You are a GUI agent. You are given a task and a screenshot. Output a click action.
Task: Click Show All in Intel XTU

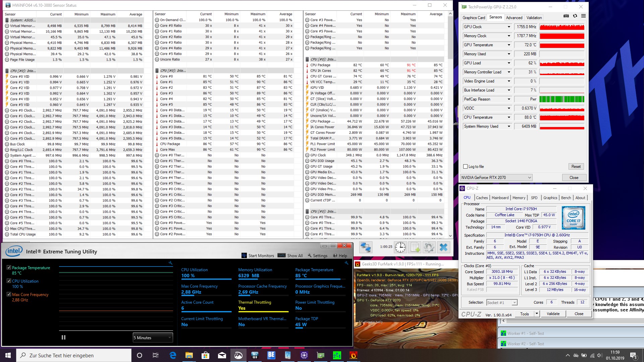[x=290, y=255]
